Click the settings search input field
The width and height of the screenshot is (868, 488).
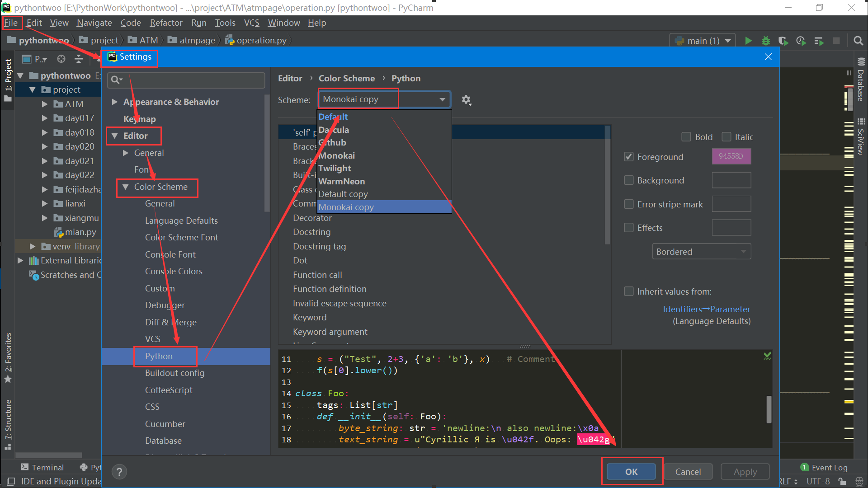point(186,80)
